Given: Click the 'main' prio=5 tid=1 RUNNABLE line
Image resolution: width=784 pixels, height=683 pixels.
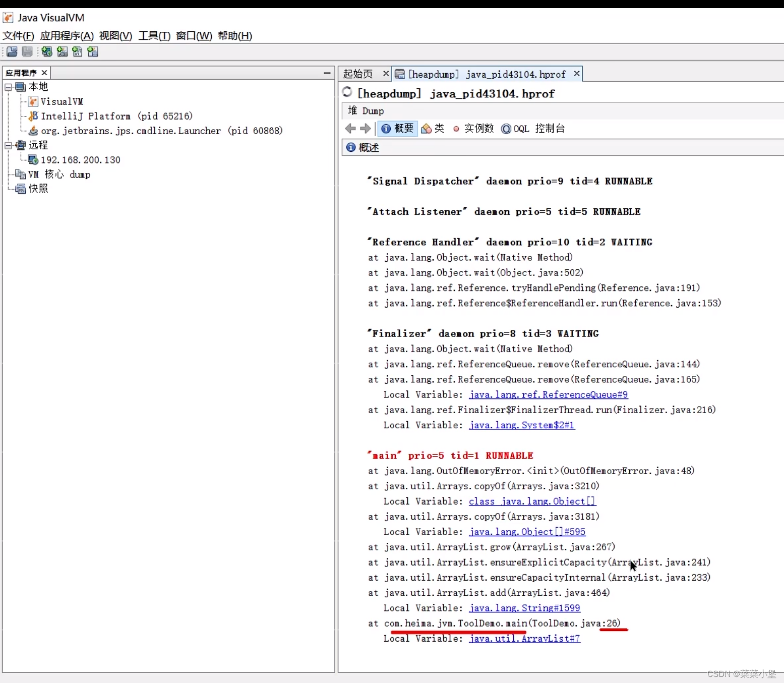Looking at the screenshot, I should pos(450,456).
